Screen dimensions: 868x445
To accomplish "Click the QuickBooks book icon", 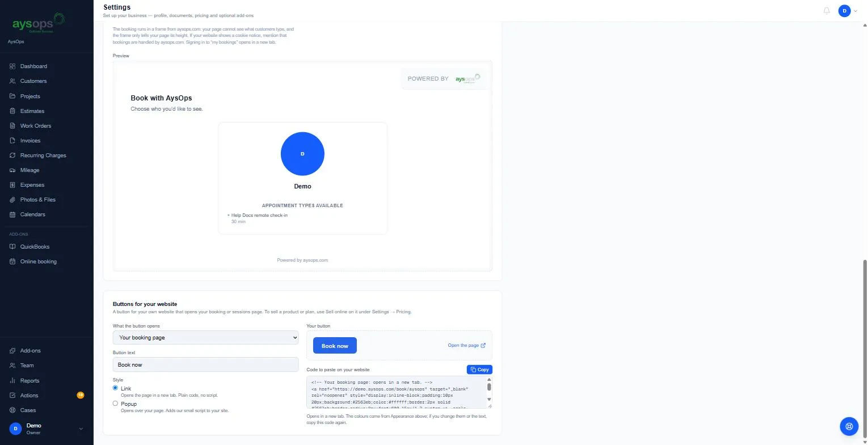I will 12,247.
